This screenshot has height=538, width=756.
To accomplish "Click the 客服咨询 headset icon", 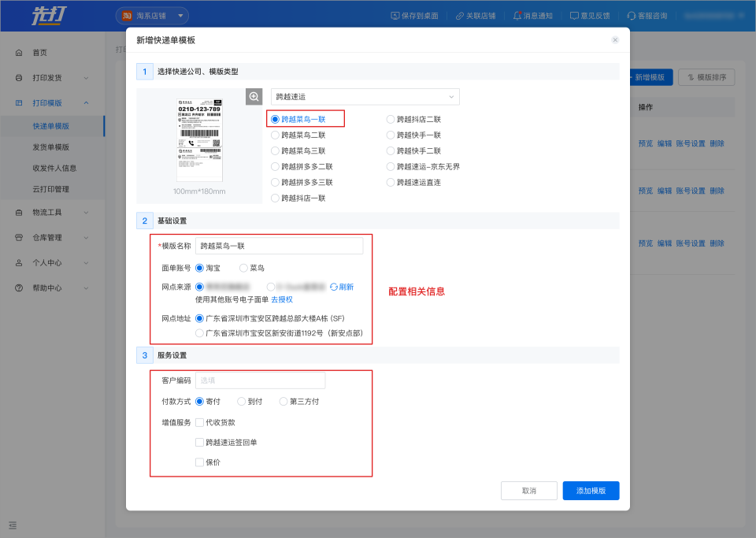I will [632, 16].
